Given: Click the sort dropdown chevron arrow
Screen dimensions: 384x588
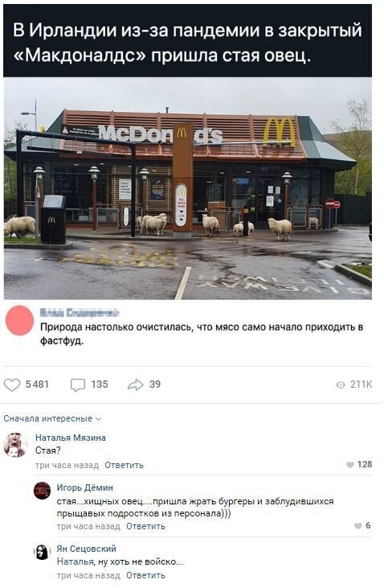Looking at the screenshot, I should (x=99, y=419).
